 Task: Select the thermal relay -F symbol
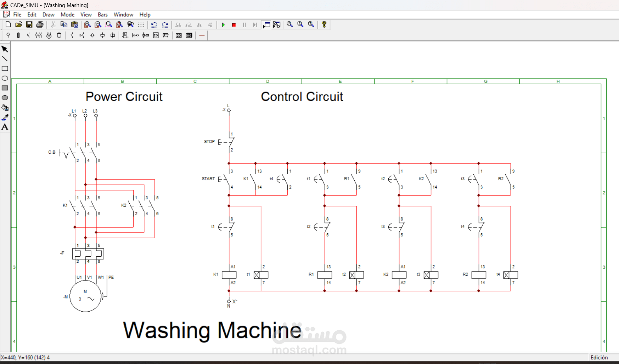tap(88, 254)
